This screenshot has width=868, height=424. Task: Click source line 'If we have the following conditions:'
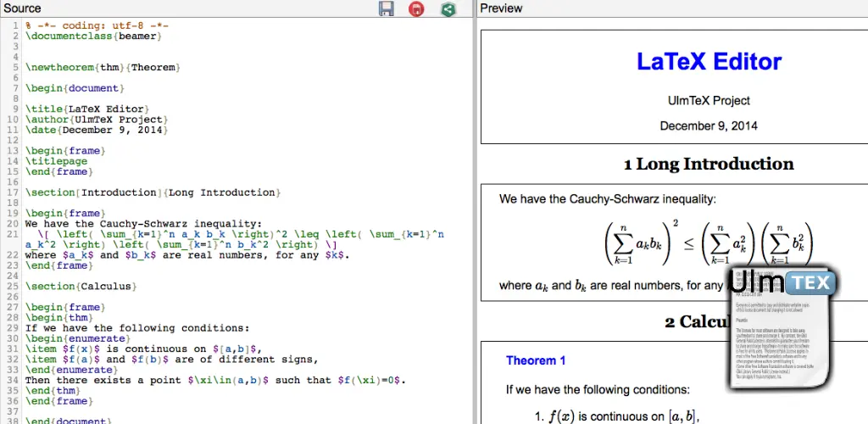pos(137,327)
